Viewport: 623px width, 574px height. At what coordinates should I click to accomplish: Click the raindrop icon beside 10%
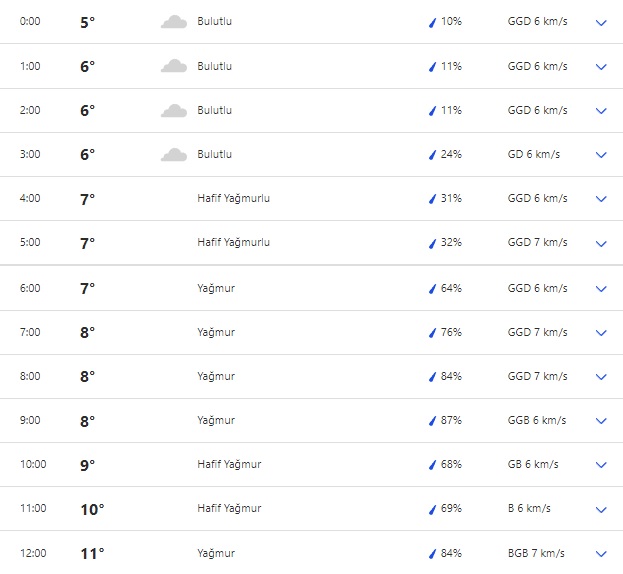coord(432,22)
